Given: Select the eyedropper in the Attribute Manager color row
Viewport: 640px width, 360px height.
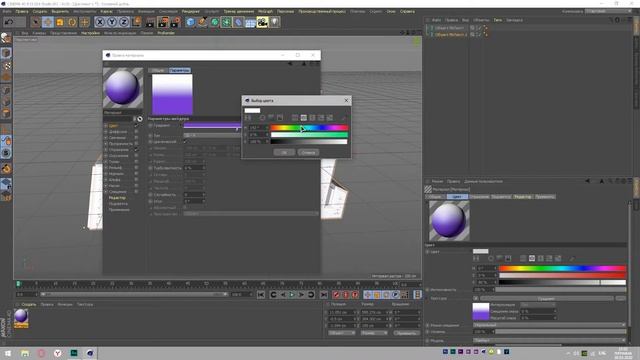Looking at the screenshot, I should click(572, 259).
